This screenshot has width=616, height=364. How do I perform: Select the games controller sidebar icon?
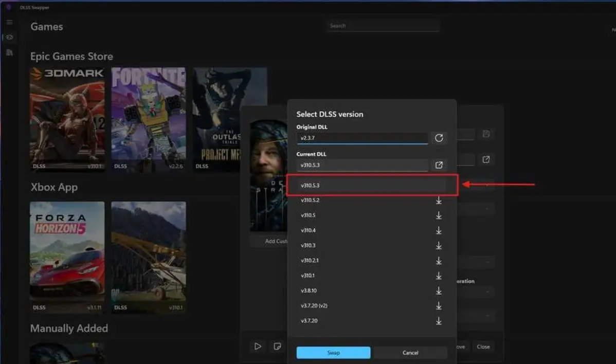click(x=9, y=38)
